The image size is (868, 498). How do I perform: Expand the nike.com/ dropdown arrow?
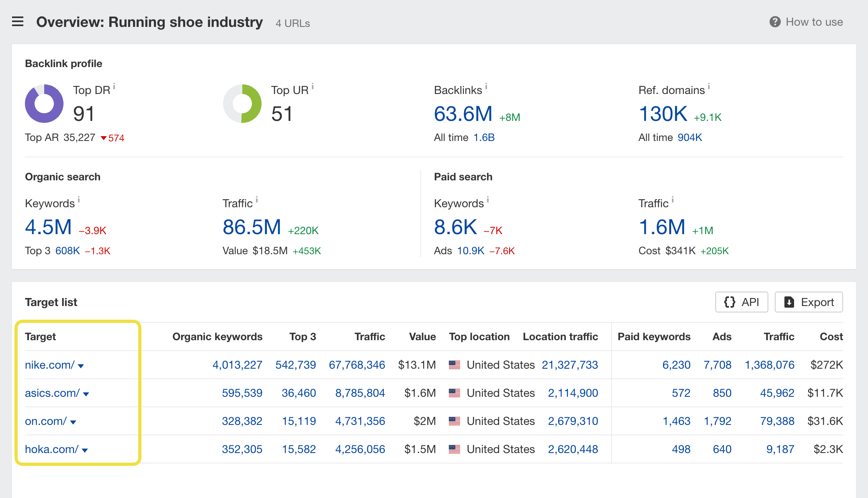point(81,366)
